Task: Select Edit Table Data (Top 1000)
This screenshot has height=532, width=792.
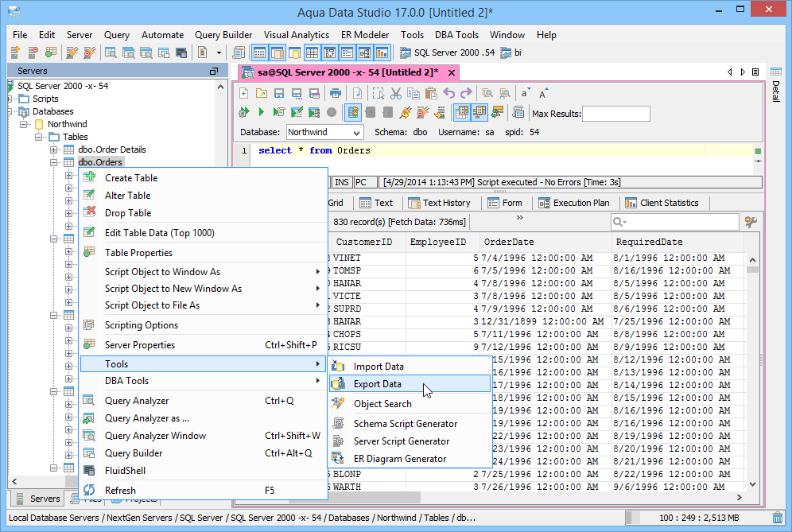Action: click(x=204, y=232)
